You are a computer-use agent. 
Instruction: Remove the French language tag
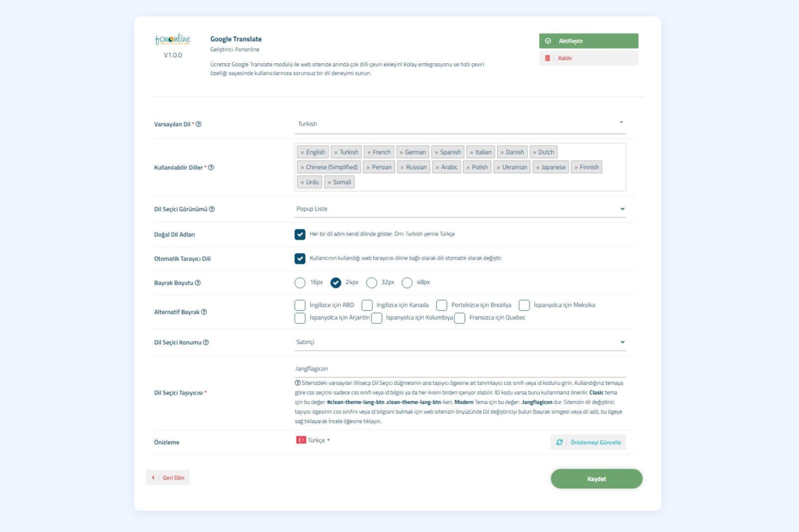click(x=369, y=153)
